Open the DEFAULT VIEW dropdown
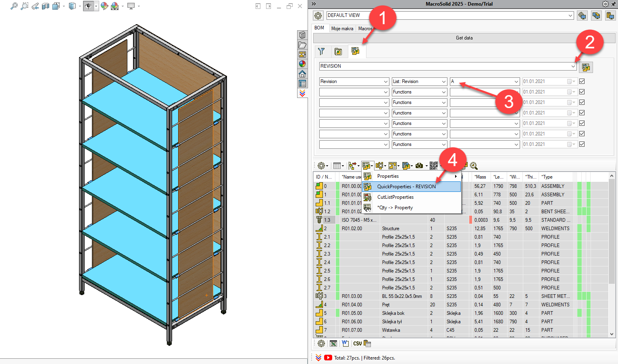The image size is (618, 364). (570, 15)
